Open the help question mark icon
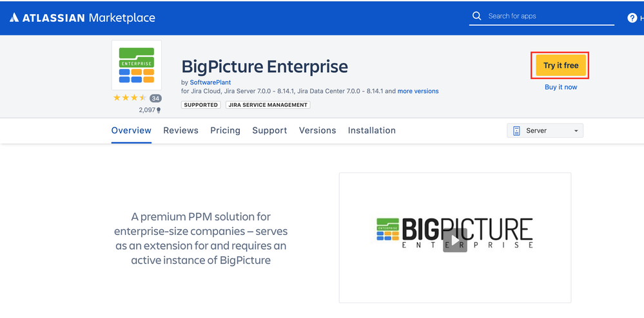 [x=632, y=18]
